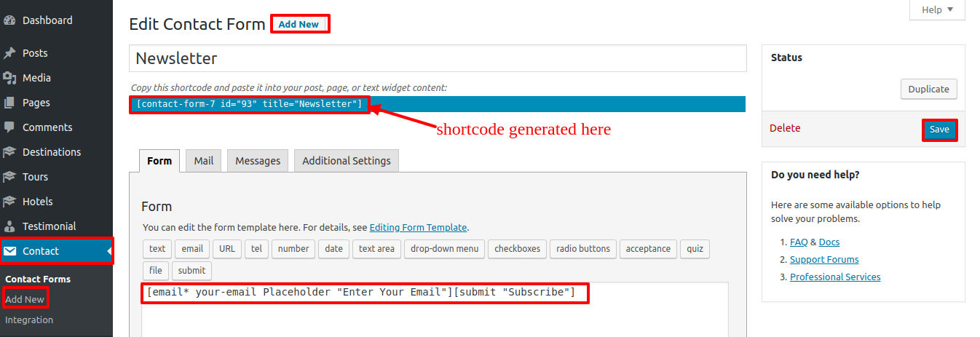
Task: Insert a submit tag
Action: coord(191,271)
